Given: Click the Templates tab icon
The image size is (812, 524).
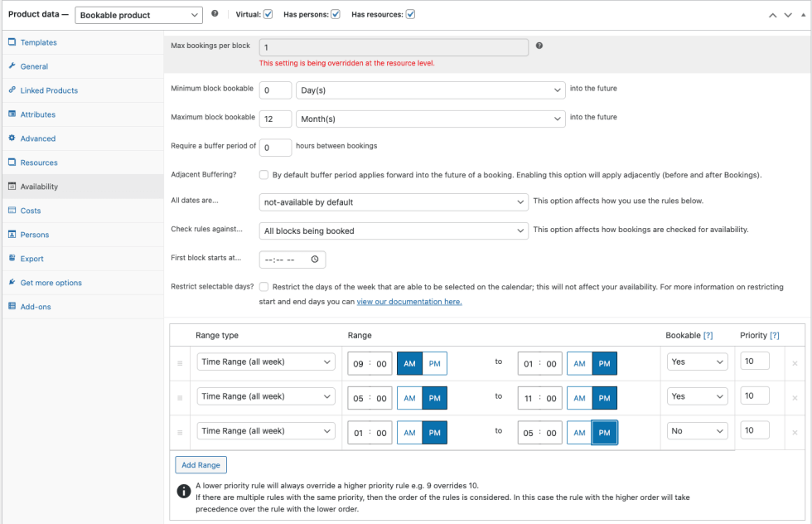Looking at the screenshot, I should point(12,42).
